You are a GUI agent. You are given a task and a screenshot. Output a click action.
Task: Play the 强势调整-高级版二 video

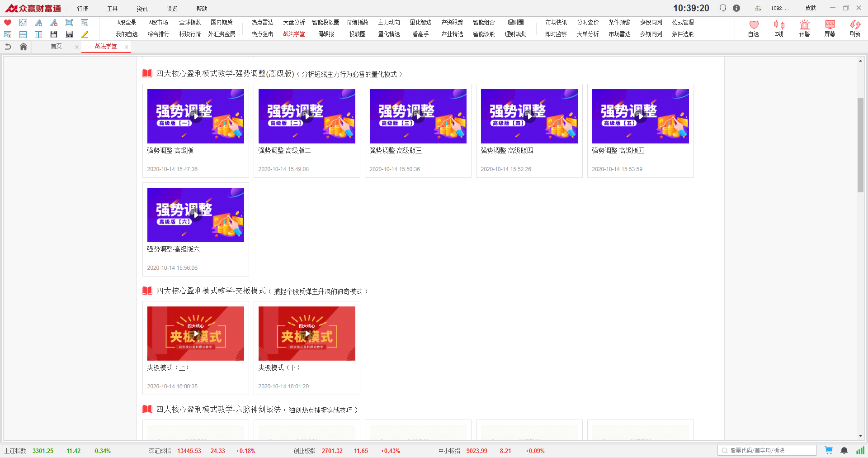click(x=307, y=116)
